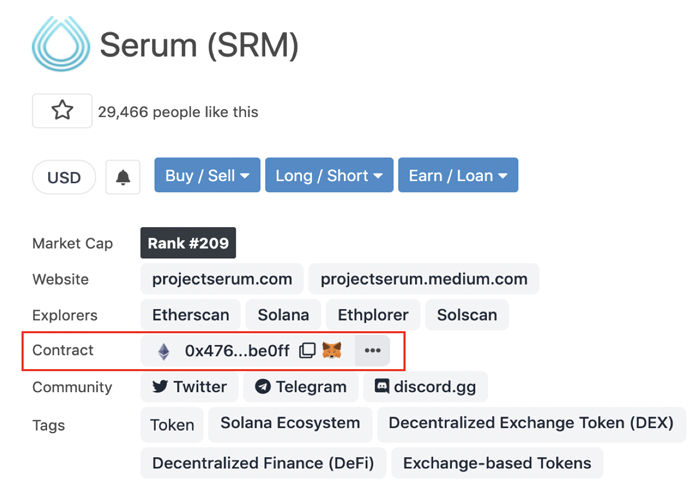Open the Solscan explorer

467,315
